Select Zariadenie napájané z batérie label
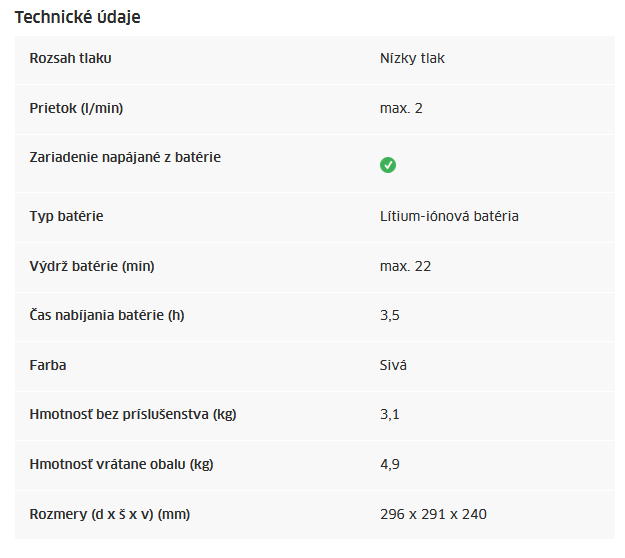 tap(125, 157)
